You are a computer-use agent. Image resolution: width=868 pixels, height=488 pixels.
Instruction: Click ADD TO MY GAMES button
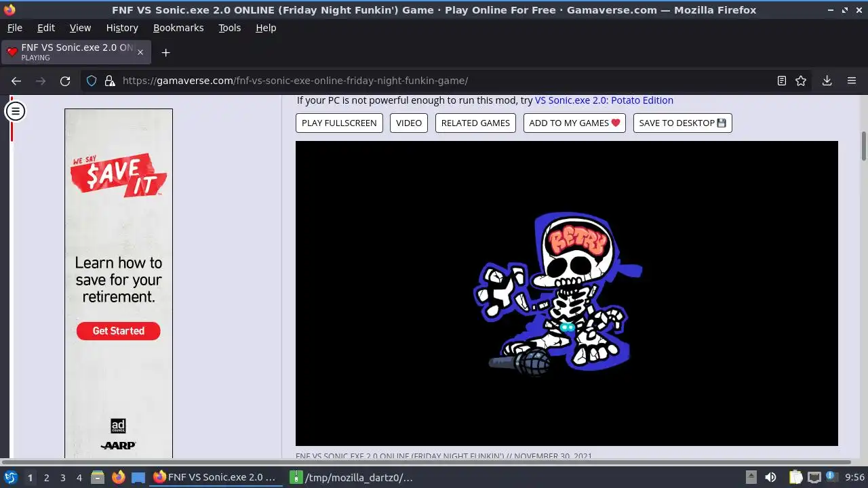[574, 123]
